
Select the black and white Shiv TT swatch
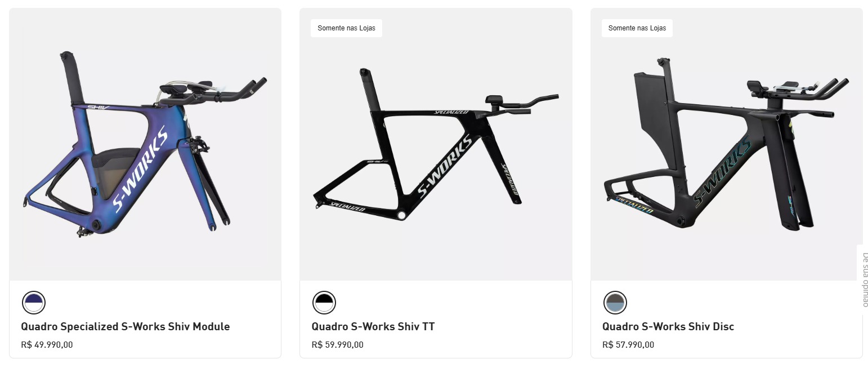point(324,303)
